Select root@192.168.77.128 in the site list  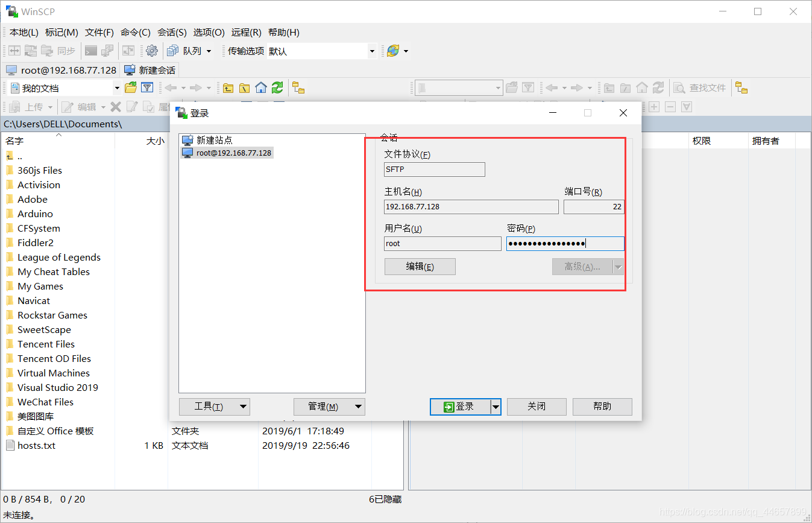click(x=227, y=153)
